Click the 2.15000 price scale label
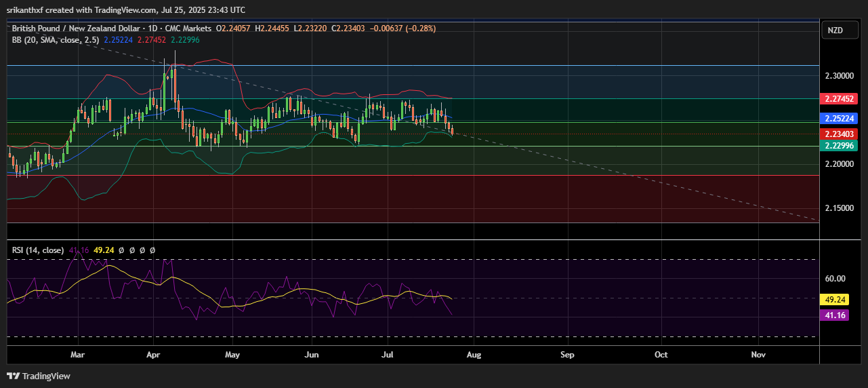 pos(839,208)
